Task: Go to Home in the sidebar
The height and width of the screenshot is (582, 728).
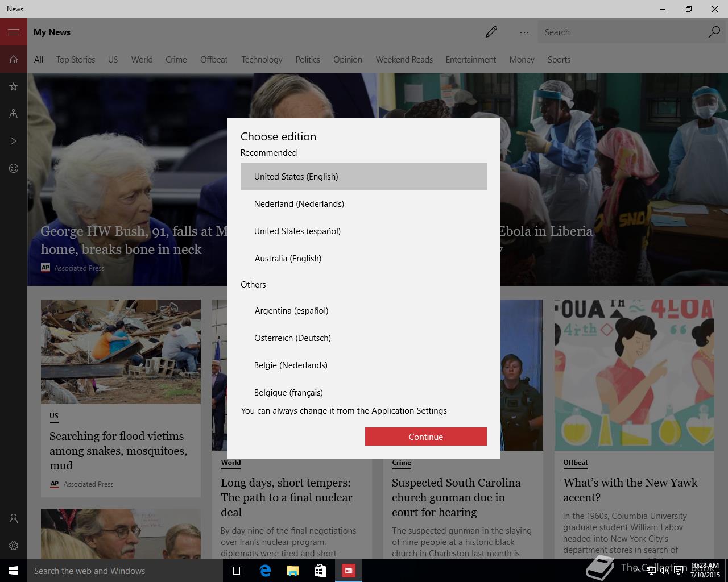Action: click(x=14, y=59)
